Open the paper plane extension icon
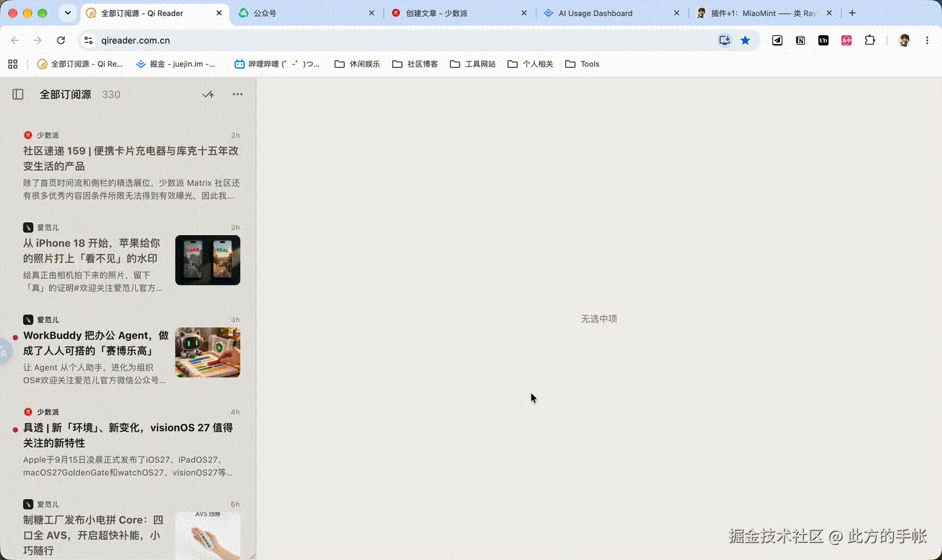This screenshot has width=942, height=560. click(777, 40)
